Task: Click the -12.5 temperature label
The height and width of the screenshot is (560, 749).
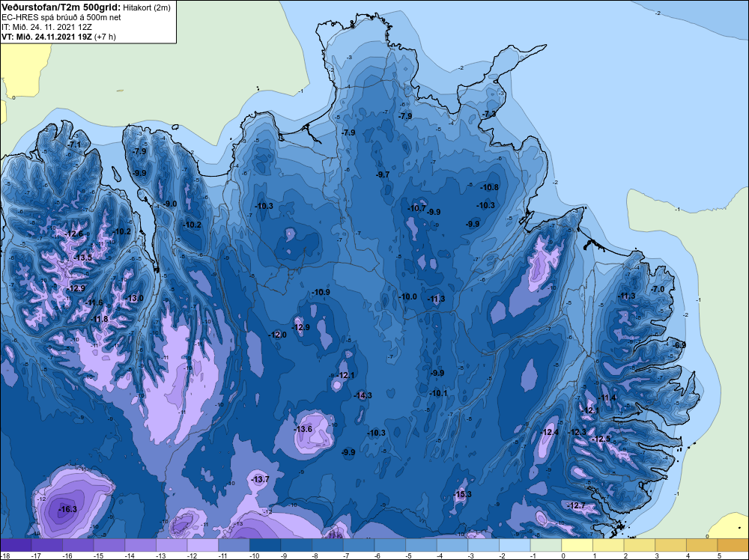Action: click(601, 439)
